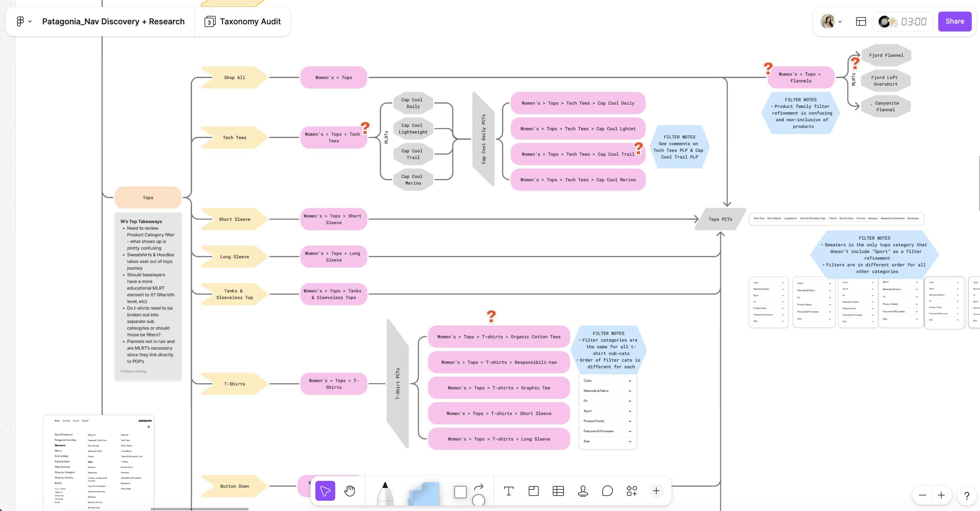The height and width of the screenshot is (511, 980).
Task: Start the 03:00 timer
Action: point(913,22)
